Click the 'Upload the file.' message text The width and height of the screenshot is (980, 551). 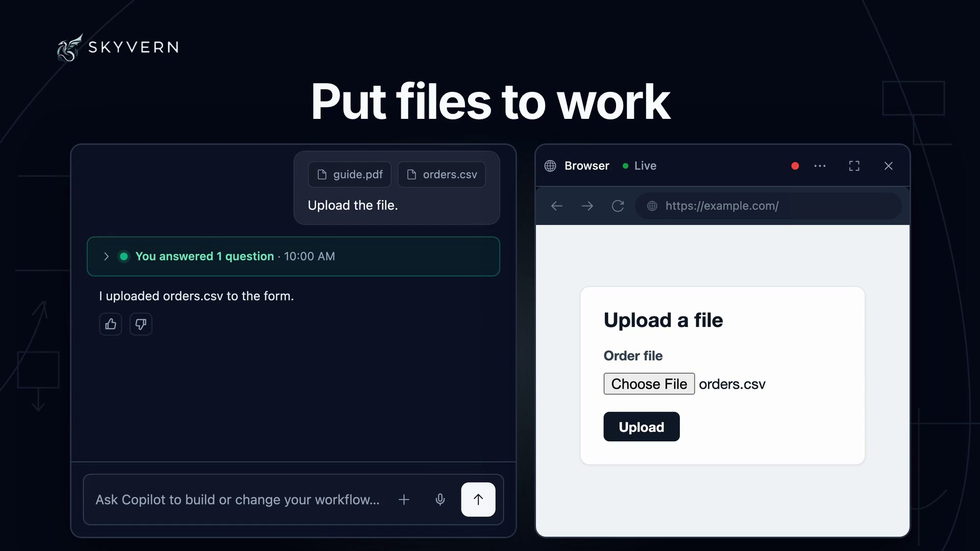(x=353, y=205)
